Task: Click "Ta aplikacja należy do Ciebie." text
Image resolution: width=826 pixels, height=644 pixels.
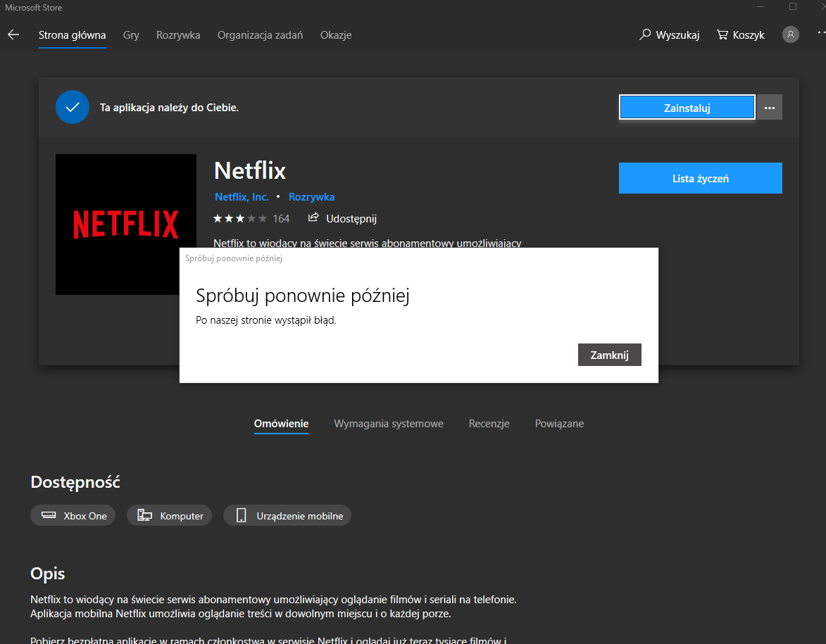Action: click(170, 108)
